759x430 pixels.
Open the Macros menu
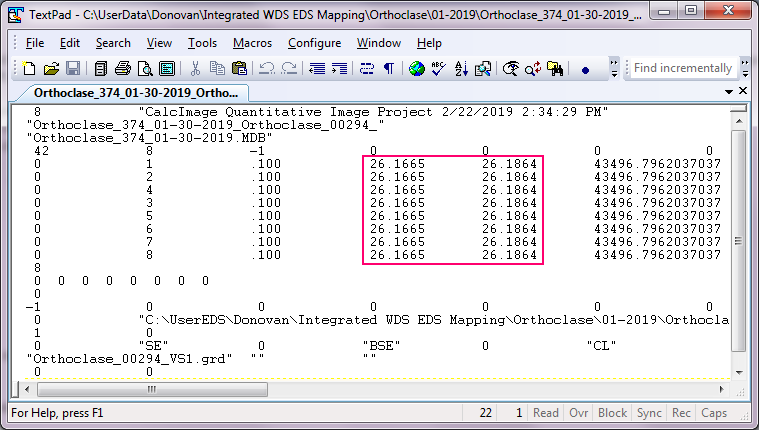(x=252, y=43)
